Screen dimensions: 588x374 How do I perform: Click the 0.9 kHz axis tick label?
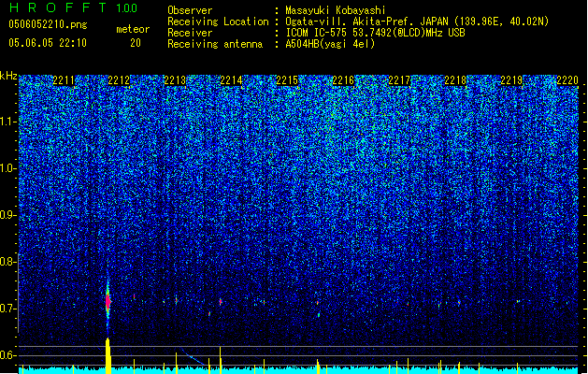tap(8, 215)
